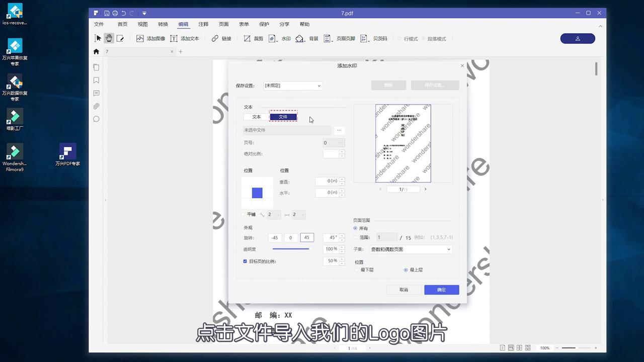The width and height of the screenshot is (644, 362).
Task: Select the 裁剪 crop tool
Action: pyautogui.click(x=254, y=38)
